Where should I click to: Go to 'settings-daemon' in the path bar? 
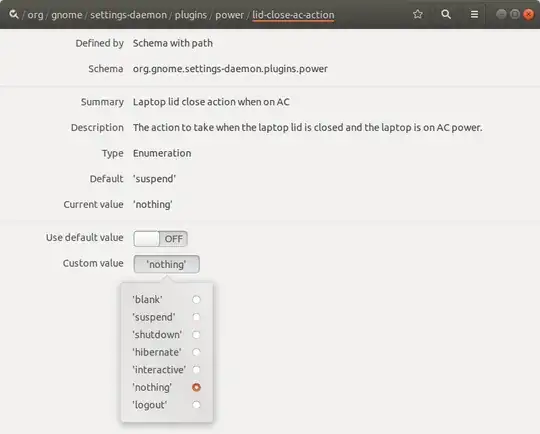tap(128, 15)
